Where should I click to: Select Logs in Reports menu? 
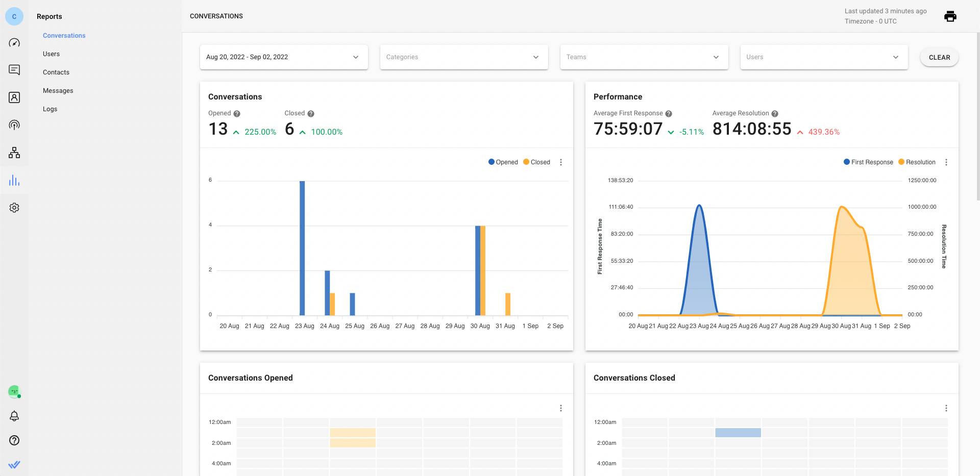pyautogui.click(x=50, y=109)
